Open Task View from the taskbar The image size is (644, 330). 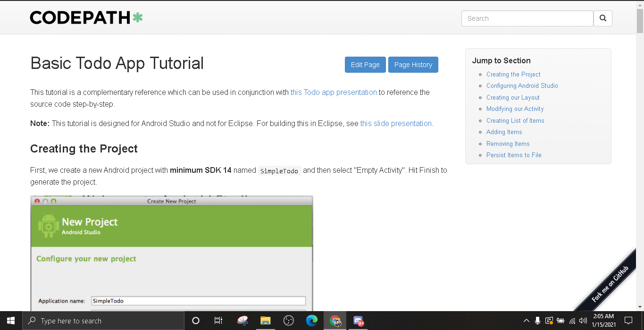tap(218, 321)
